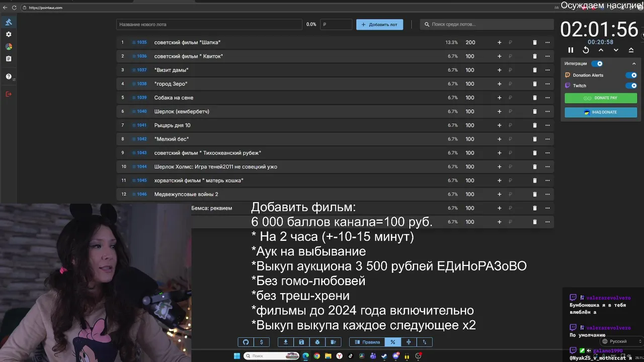
Task: Toggle Donation Alerts integration switch
Action: [x=631, y=75]
